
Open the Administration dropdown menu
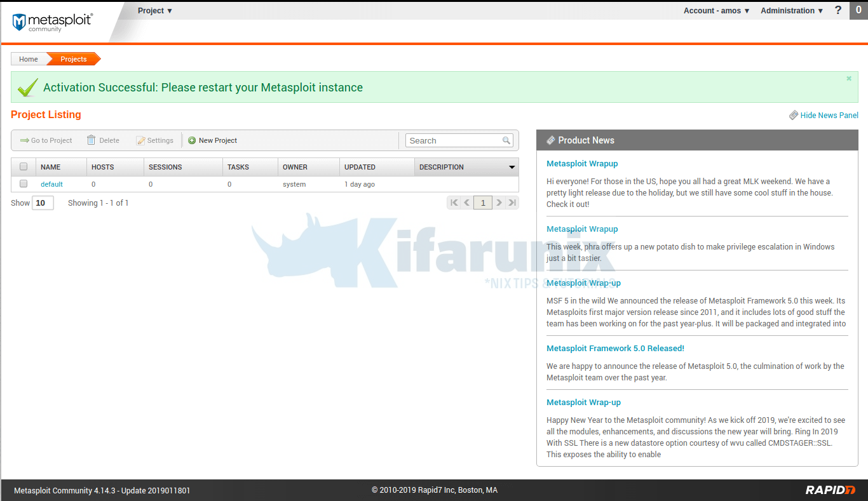tap(792, 11)
